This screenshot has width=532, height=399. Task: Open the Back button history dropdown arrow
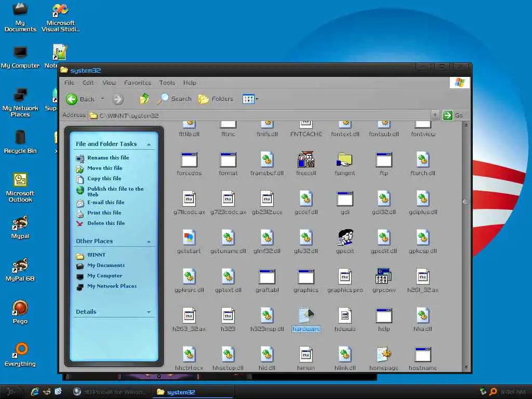click(x=102, y=99)
